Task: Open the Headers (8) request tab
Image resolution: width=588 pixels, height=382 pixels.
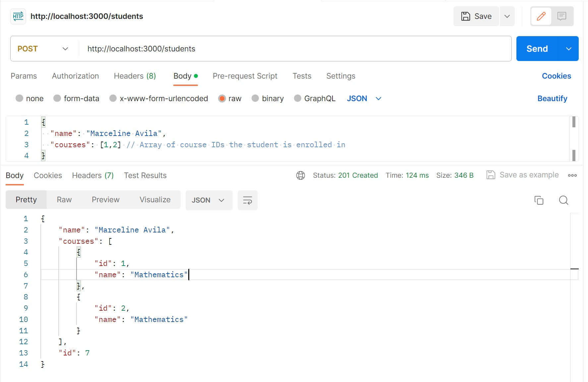Action: click(x=135, y=76)
